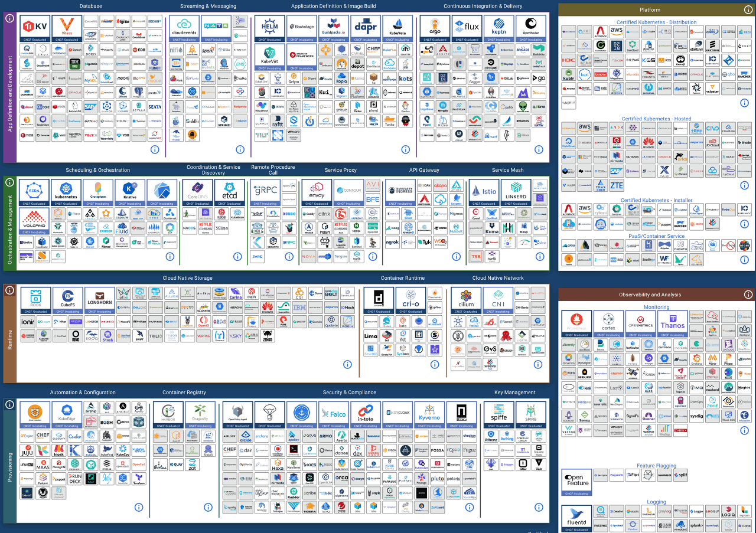Image resolution: width=756 pixels, height=533 pixels.
Task: Select the cri-o project card
Action: point(410,300)
